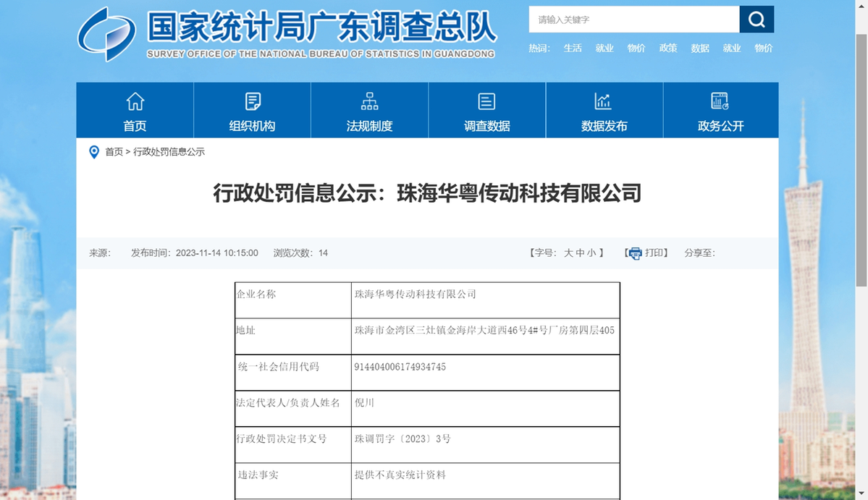Set font size to 中
The height and width of the screenshot is (500, 868).
point(580,253)
